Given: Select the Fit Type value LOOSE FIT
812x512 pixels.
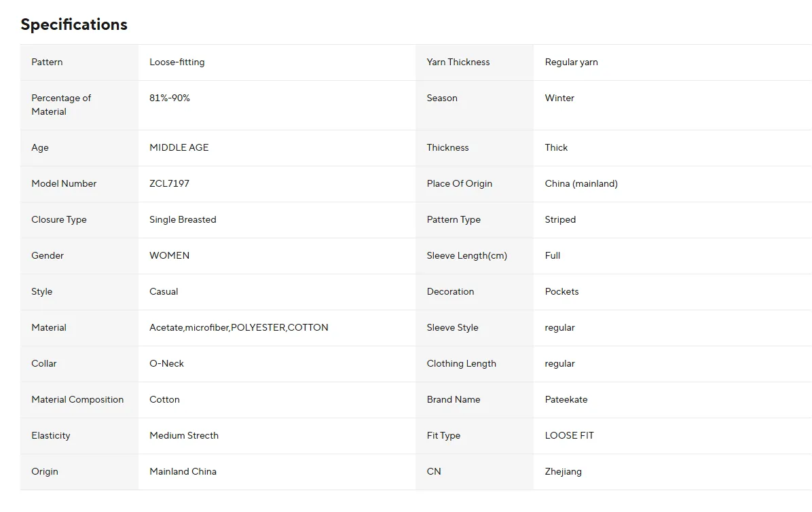Looking at the screenshot, I should click(569, 436).
